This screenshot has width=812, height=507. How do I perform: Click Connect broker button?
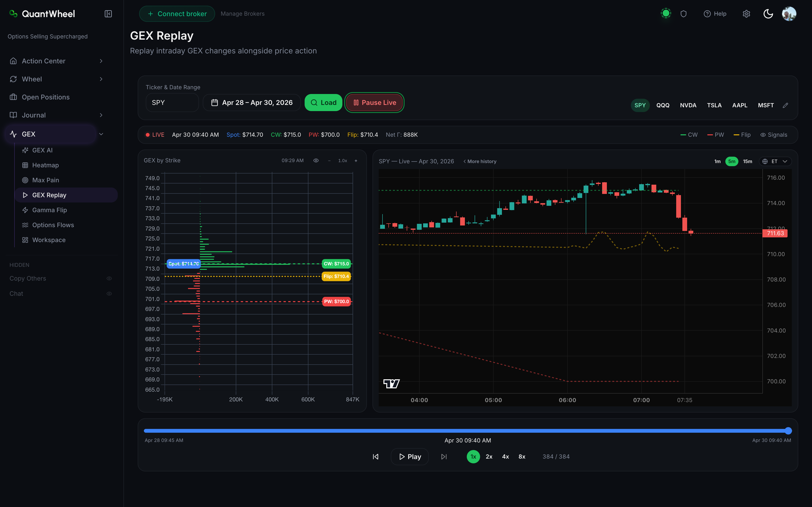pyautogui.click(x=177, y=14)
